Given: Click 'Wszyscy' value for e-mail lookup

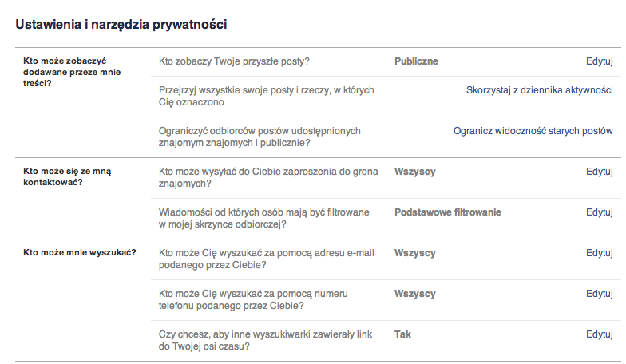Looking at the screenshot, I should pyautogui.click(x=415, y=253).
